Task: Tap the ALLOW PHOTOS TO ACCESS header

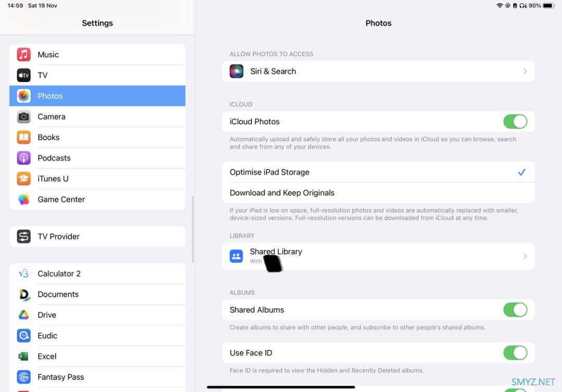Action: [271, 54]
